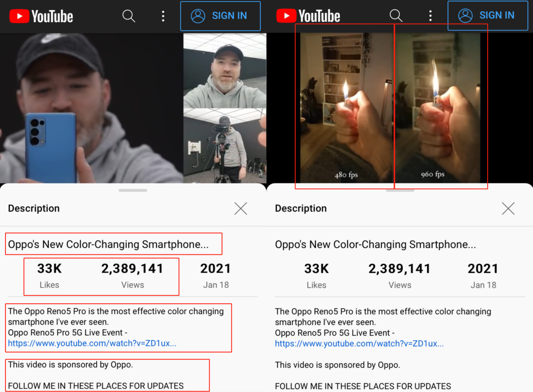Tap 2021 Jan 18 date on left
The height and width of the screenshot is (392, 533).
click(x=216, y=276)
